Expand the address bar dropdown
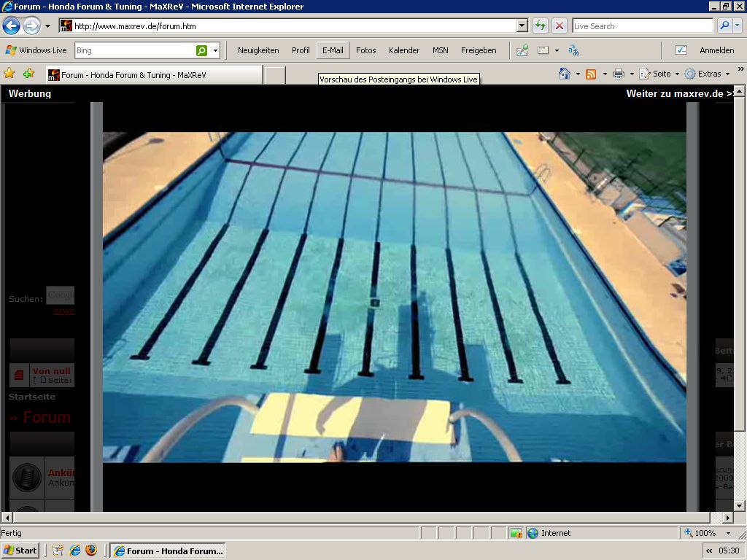The width and height of the screenshot is (747, 560). tap(522, 26)
